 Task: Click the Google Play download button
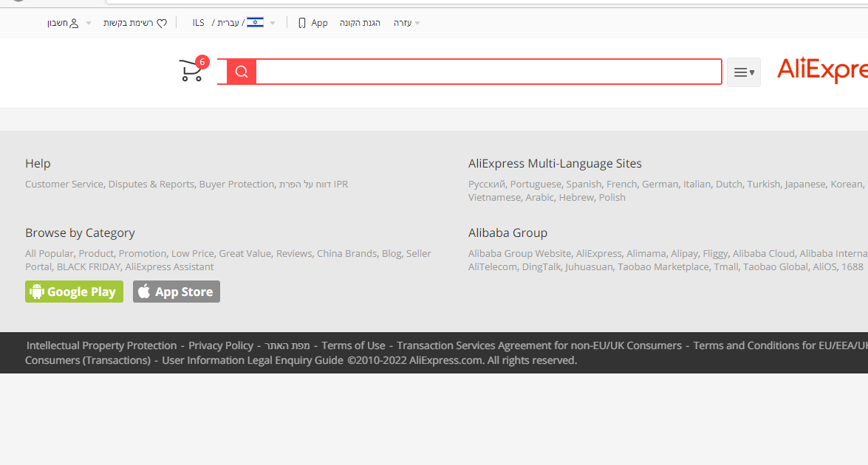pos(74,292)
